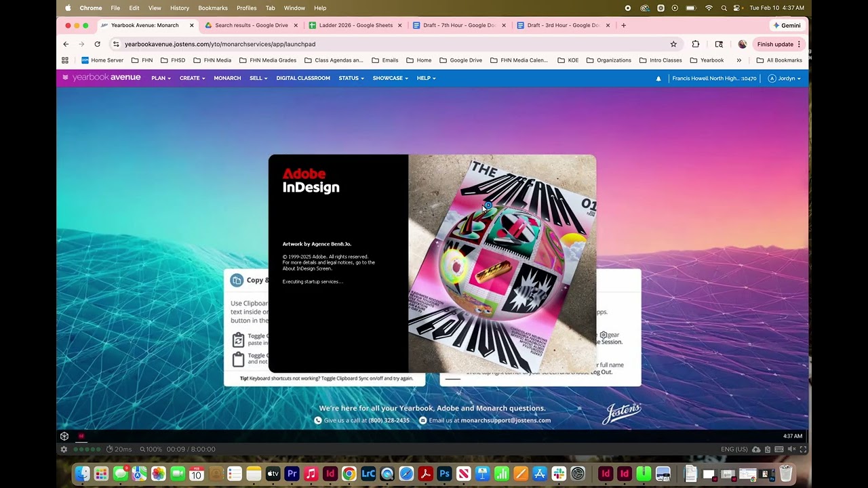868x488 pixels.
Task: Open the Yearbook bookmark folder
Action: 707,60
